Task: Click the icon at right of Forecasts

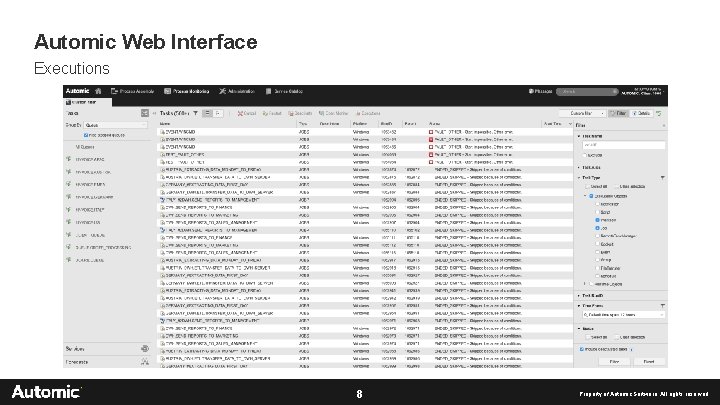Action: [145, 362]
